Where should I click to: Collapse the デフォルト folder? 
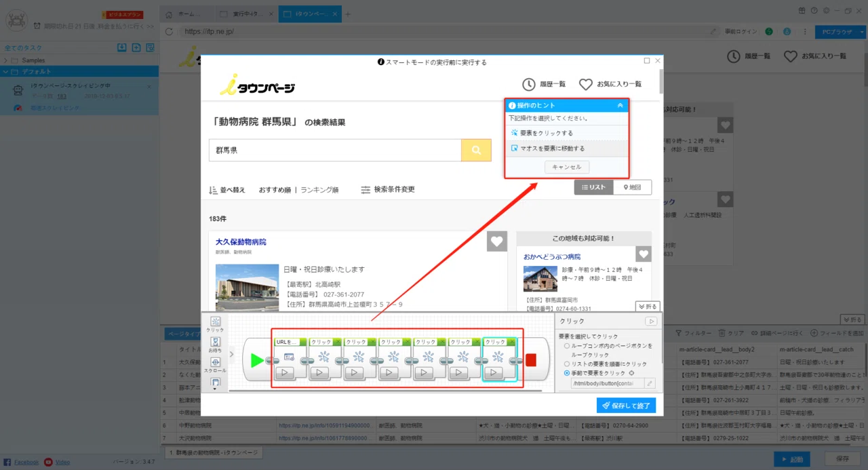(x=6, y=71)
